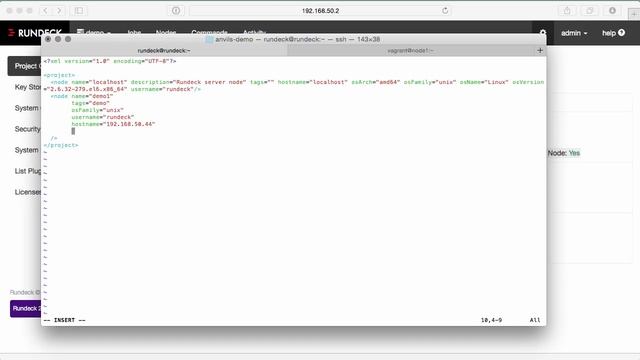Open the admin user dropdown

coord(574,33)
